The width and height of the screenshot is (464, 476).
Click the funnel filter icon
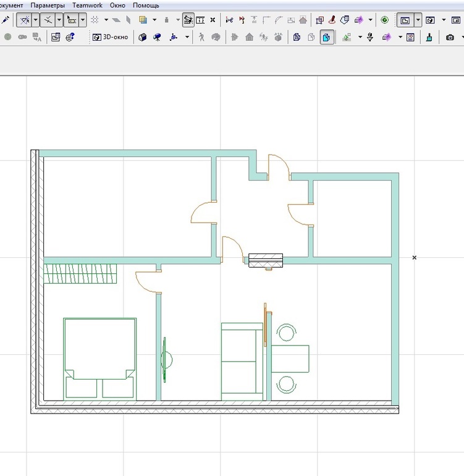click(x=370, y=37)
